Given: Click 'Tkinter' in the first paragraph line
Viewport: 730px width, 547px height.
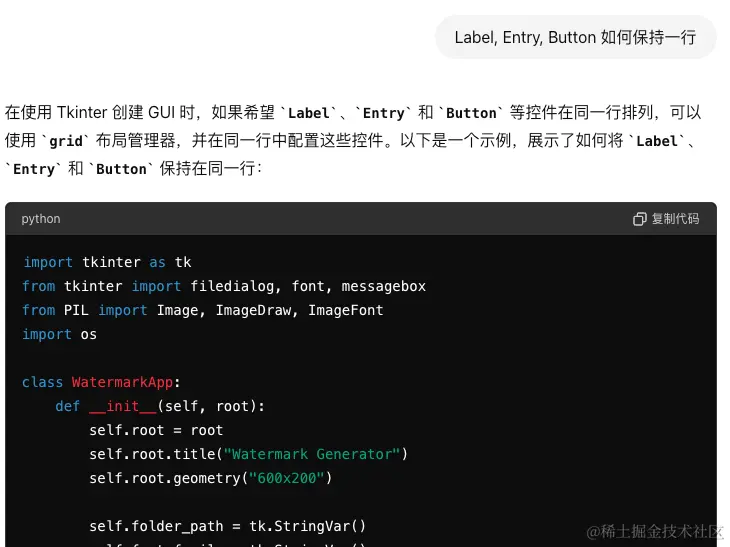Looking at the screenshot, I should (x=82, y=113).
